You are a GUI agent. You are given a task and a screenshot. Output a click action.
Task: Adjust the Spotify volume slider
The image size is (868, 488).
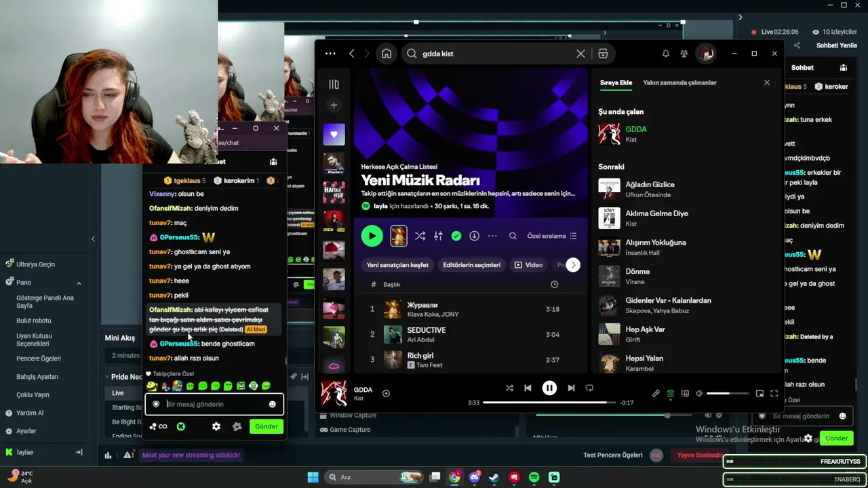(729, 393)
